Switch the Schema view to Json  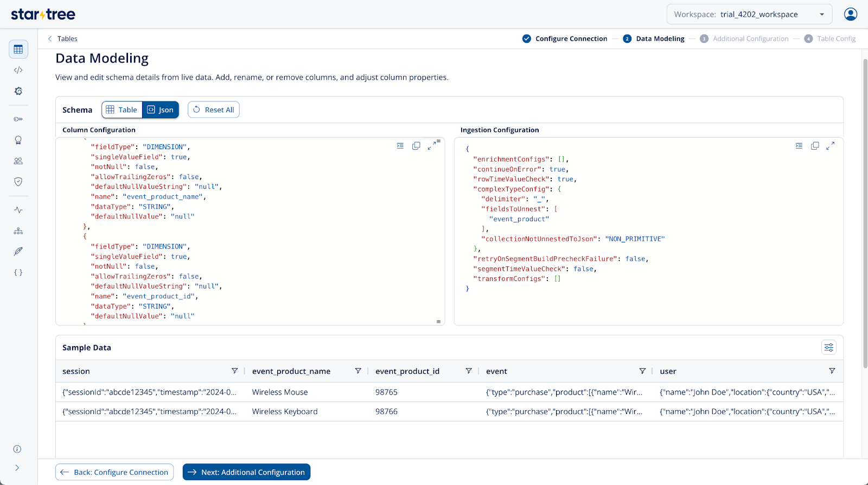point(161,110)
